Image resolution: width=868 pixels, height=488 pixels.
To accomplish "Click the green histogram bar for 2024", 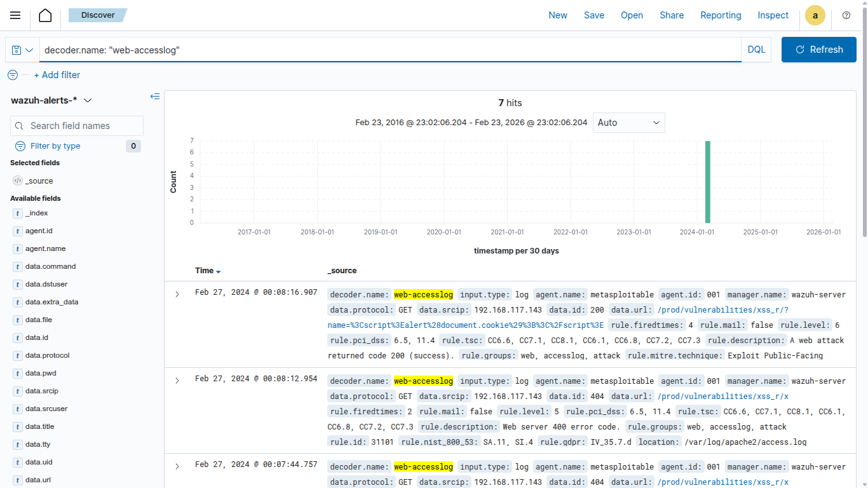I will pos(707,182).
